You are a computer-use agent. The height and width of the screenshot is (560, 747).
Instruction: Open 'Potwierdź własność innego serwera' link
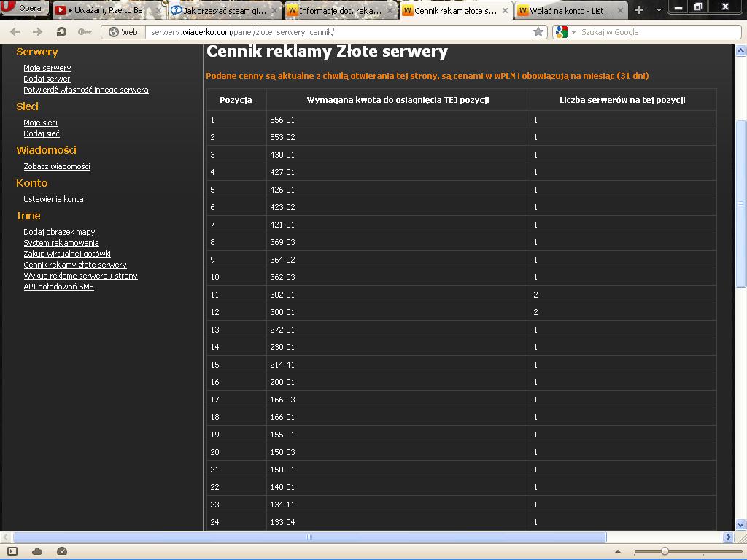(86, 90)
